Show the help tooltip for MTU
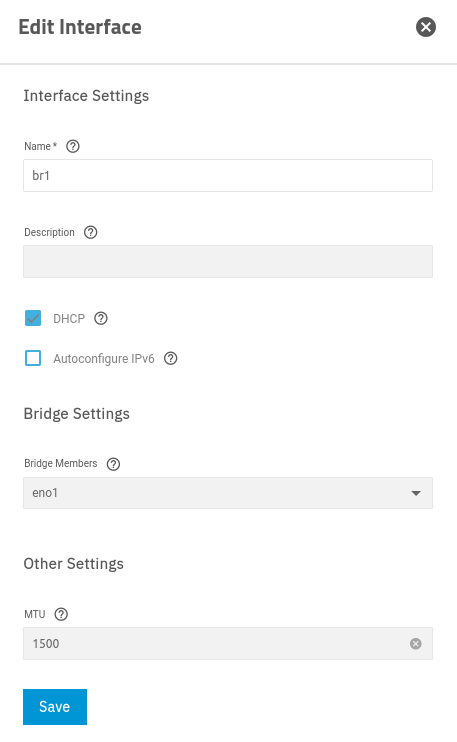Screen dimensions: 457x742 pos(61,614)
